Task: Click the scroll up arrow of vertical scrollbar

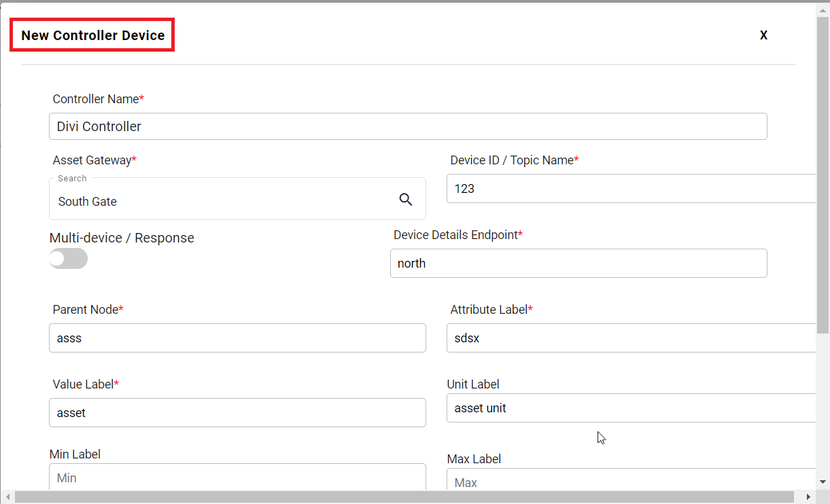Action: (823, 9)
